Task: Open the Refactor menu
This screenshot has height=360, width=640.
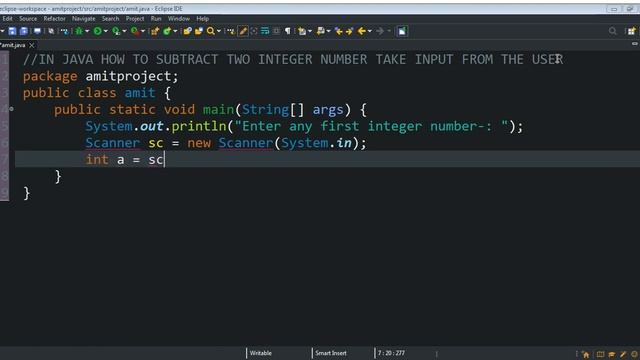Action: 54,19
